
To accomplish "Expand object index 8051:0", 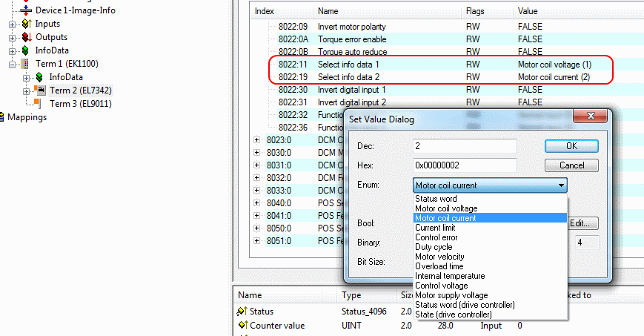I will click(256, 240).
